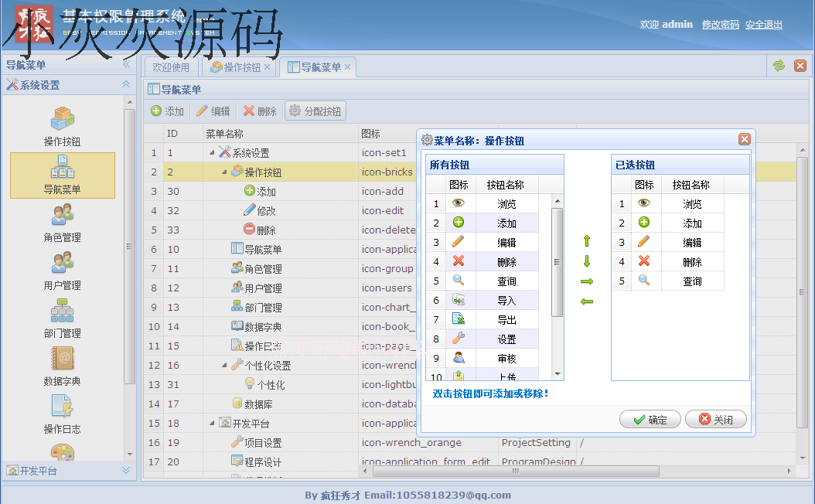Click ProjectSetting cell
This screenshot has width=815, height=504.
[x=536, y=443]
